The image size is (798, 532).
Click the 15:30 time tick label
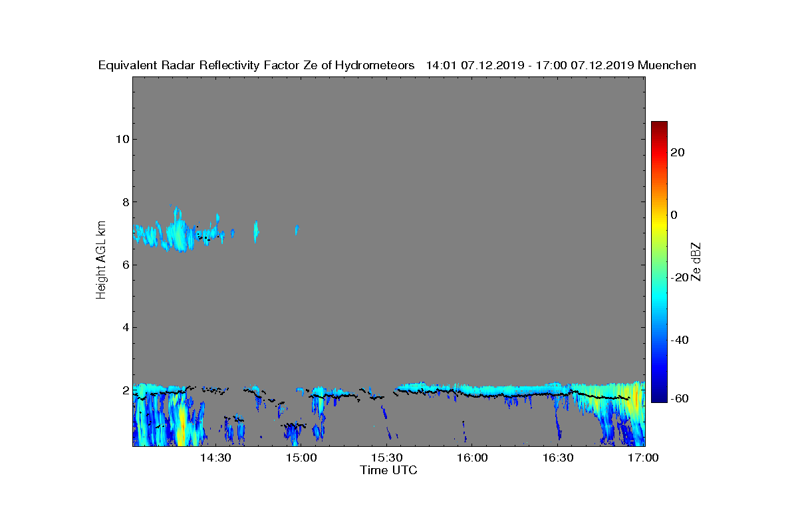(x=387, y=458)
